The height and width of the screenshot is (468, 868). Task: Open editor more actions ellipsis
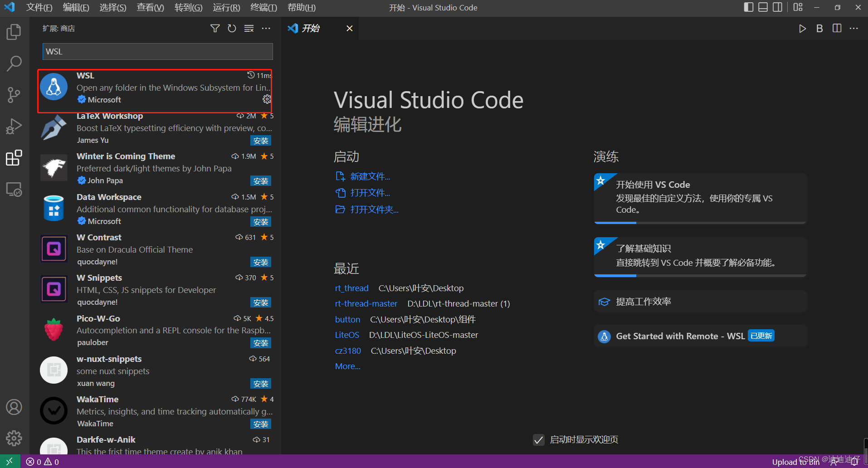point(854,29)
